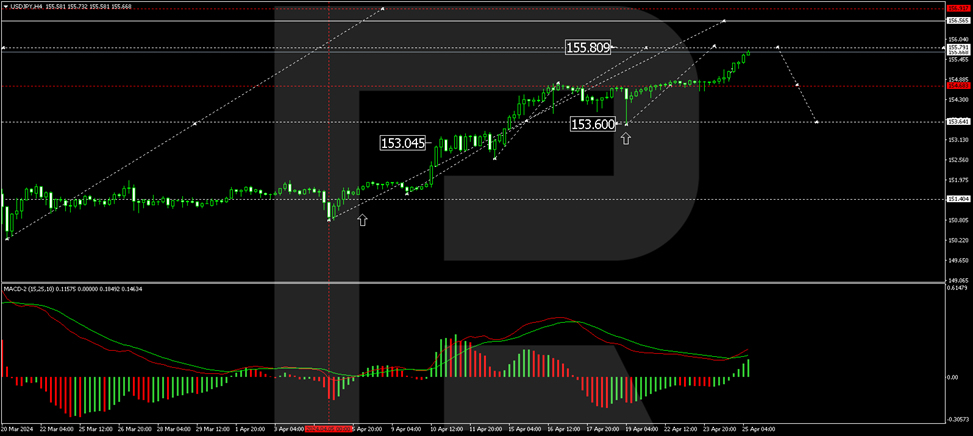
Task: Select the 153.600 price annotation label
Action: [593, 125]
